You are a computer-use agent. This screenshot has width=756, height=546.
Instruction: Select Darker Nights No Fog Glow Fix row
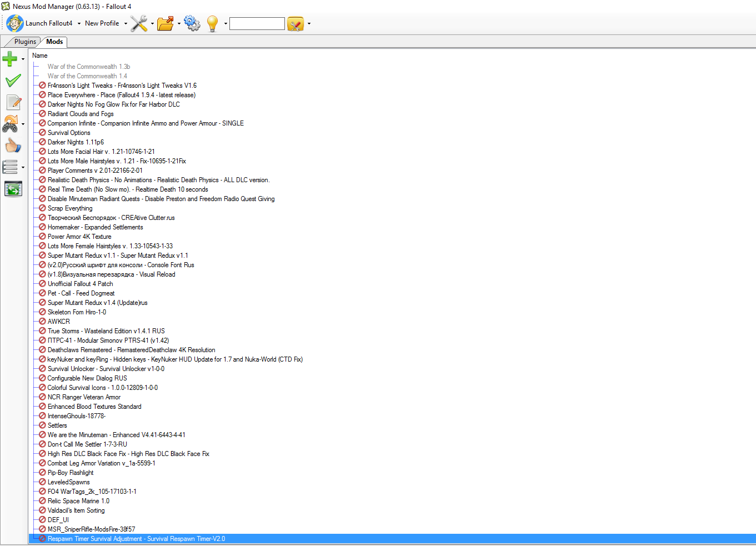tap(114, 104)
